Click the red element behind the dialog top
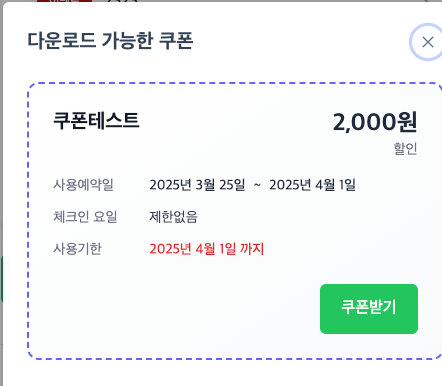This screenshot has height=386, width=442. click(64, 1)
